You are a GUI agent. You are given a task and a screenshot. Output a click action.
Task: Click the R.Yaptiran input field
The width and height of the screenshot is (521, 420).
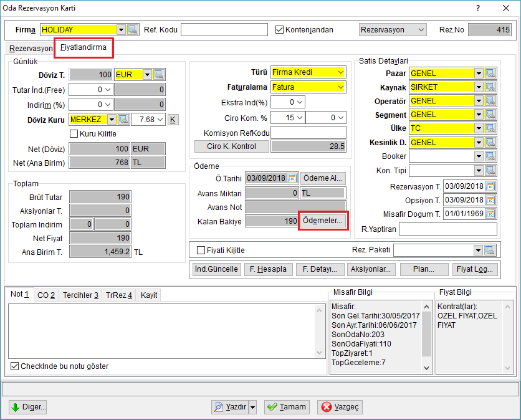click(448, 229)
